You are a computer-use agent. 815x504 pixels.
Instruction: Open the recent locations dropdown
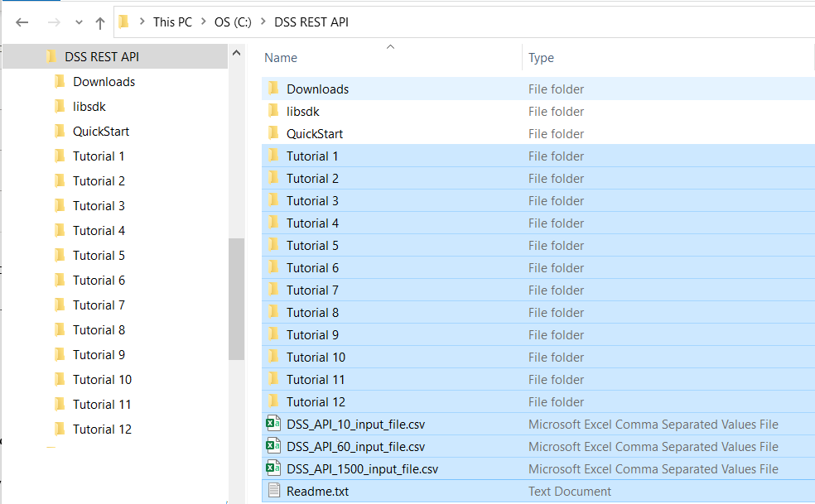pyautogui.click(x=79, y=22)
